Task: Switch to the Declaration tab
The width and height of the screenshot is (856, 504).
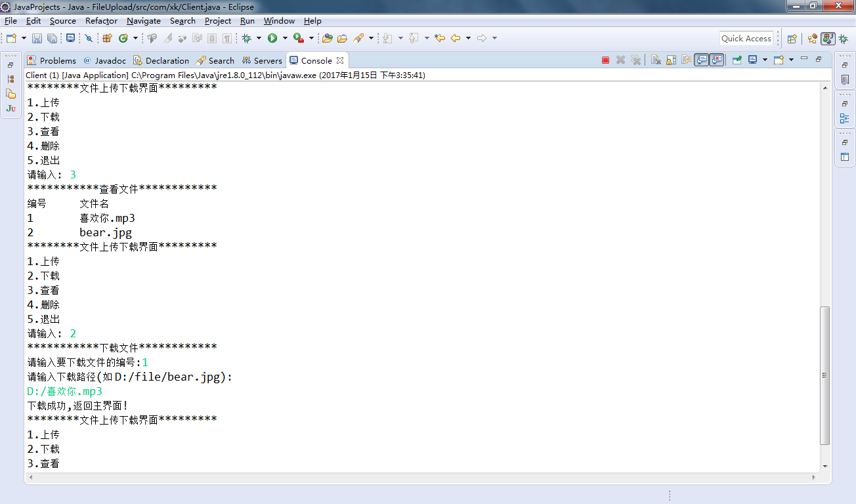Action: tap(161, 60)
